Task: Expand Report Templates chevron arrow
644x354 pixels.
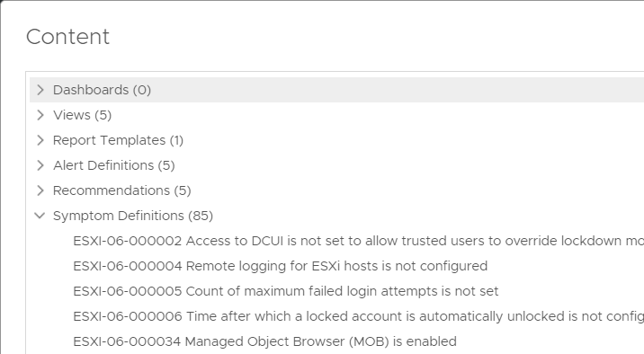Action: [40, 140]
